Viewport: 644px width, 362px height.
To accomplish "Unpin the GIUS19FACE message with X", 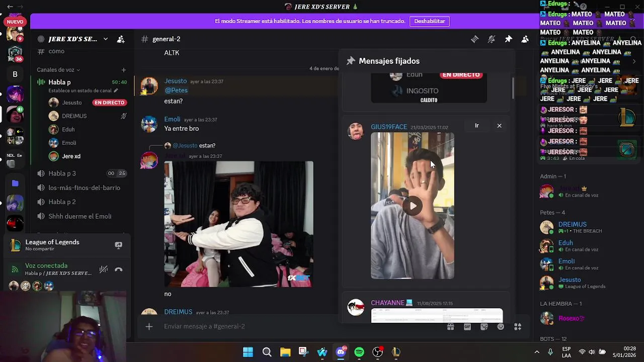I will point(499,126).
